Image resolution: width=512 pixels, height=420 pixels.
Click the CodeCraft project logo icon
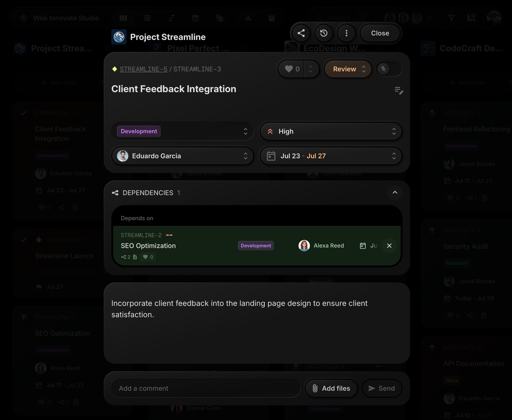428,48
